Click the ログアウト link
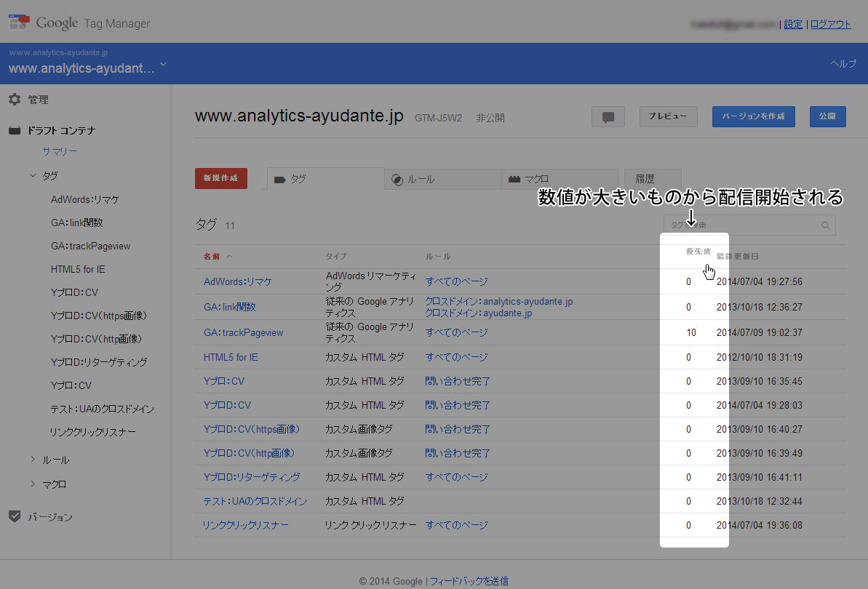This screenshot has width=868, height=589. pos(830,24)
